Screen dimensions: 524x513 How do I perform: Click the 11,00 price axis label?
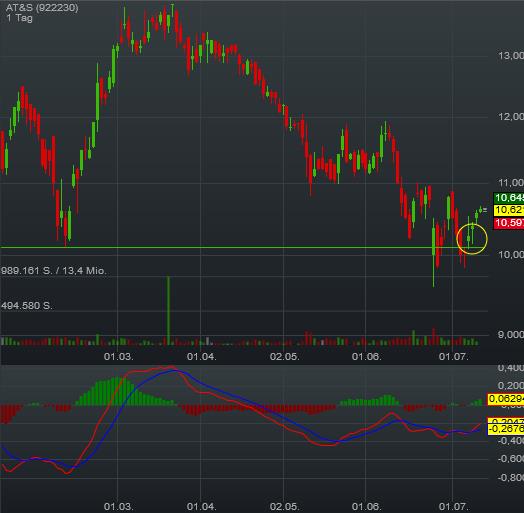tap(511, 182)
